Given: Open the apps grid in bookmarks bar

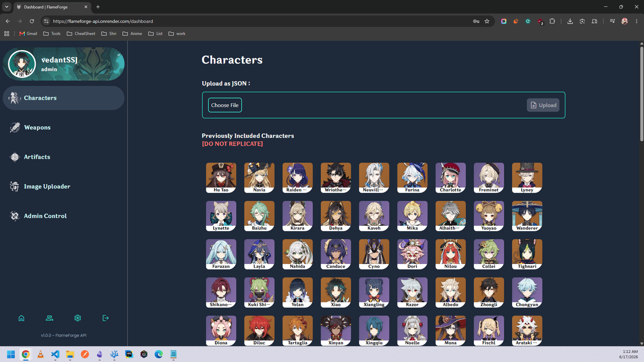Looking at the screenshot, I should point(7,34).
